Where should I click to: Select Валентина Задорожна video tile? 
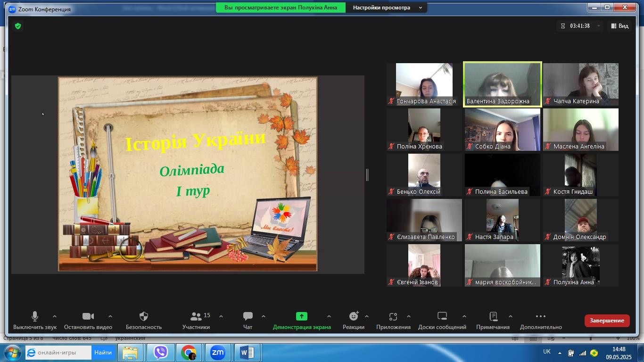coord(503,84)
